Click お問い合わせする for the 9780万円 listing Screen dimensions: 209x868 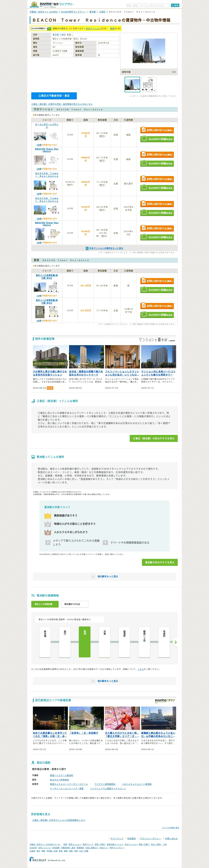tap(157, 130)
